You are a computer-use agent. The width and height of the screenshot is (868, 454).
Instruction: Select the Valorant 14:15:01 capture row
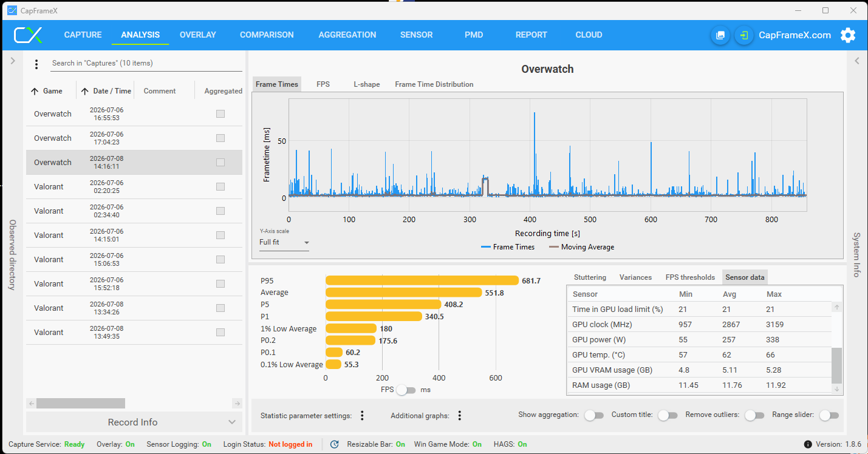tap(134, 235)
